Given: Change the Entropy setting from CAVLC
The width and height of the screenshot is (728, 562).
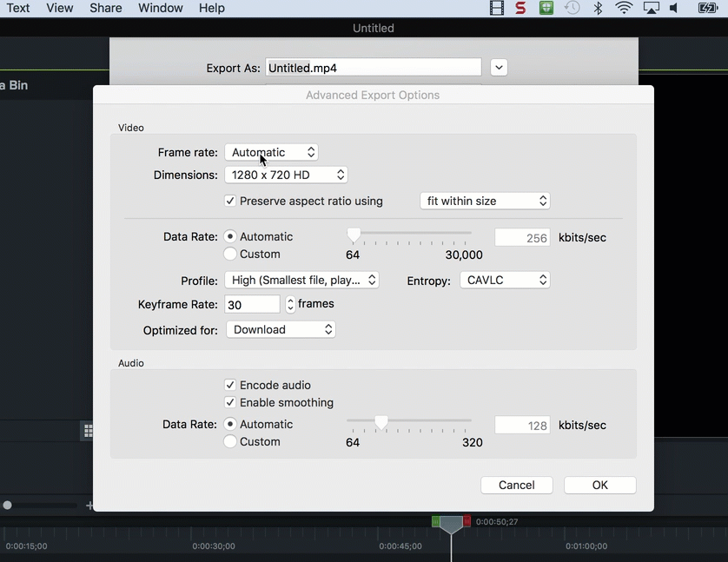Looking at the screenshot, I should click(505, 280).
